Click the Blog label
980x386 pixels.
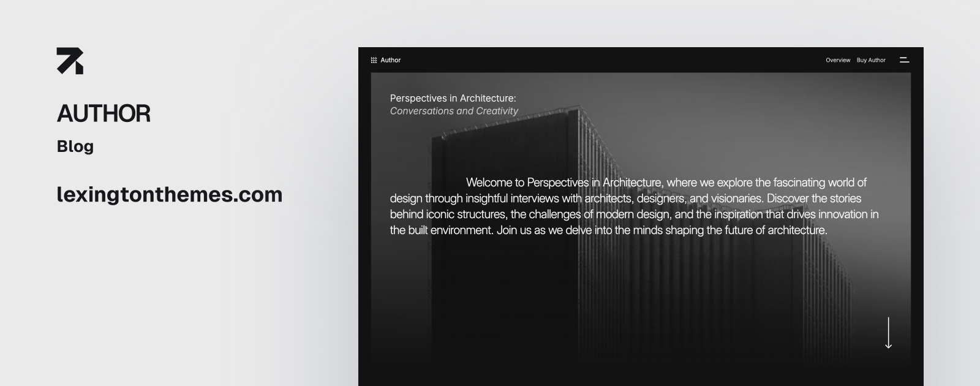[x=75, y=146]
